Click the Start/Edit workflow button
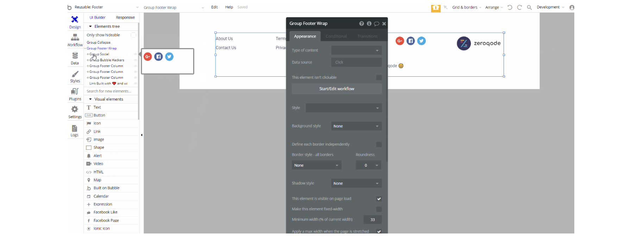The image size is (644, 237). point(337,89)
